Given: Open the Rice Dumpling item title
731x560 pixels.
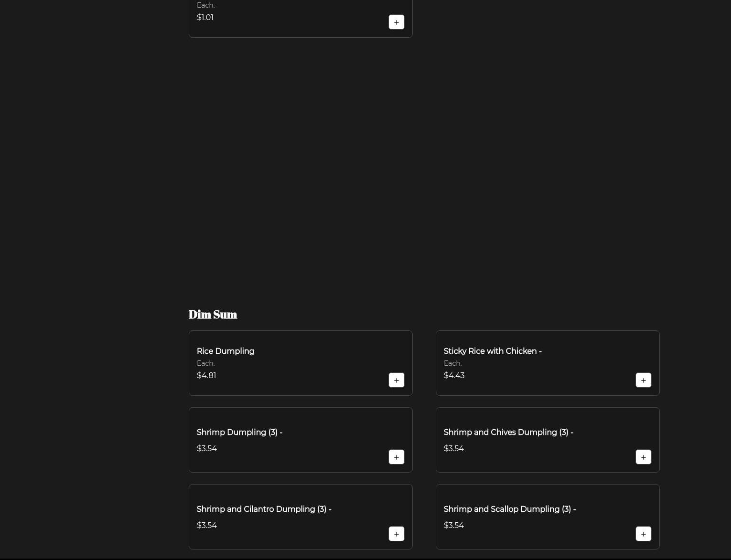Looking at the screenshot, I should tap(225, 351).
